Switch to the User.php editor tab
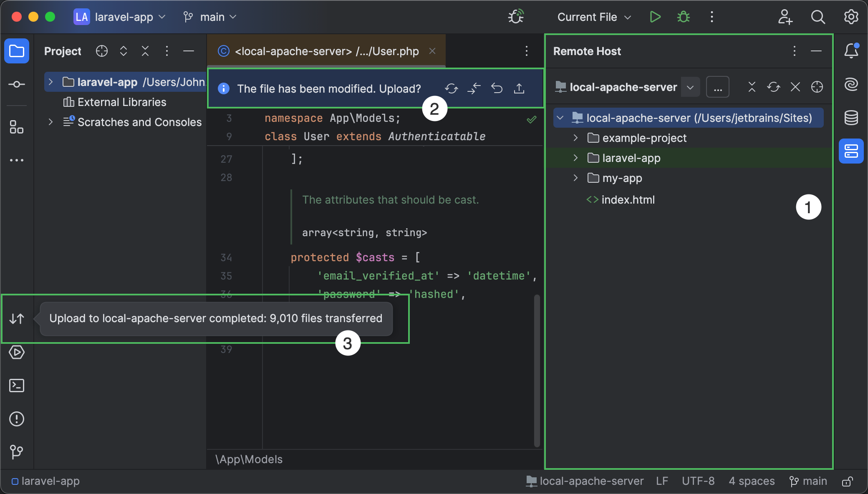 [x=325, y=51]
